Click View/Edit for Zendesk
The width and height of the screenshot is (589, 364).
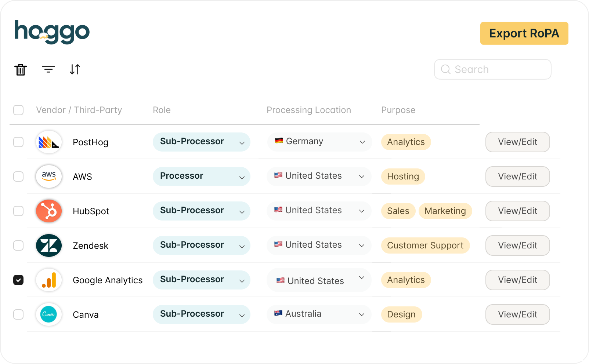click(518, 245)
